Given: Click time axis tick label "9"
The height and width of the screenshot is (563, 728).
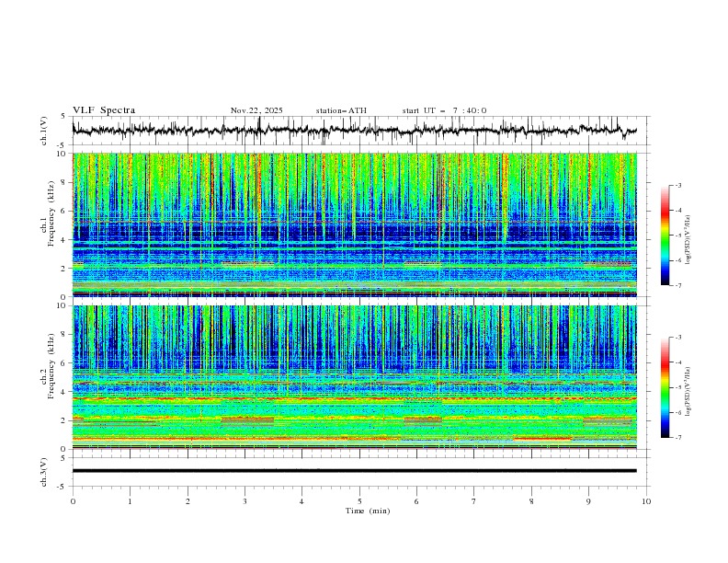Looking at the screenshot, I should click(588, 501).
